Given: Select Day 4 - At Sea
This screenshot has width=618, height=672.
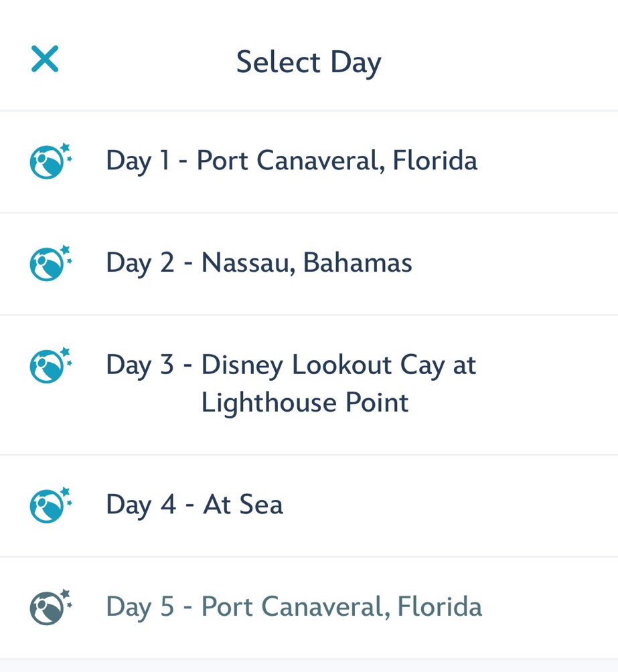Looking at the screenshot, I should point(194,505).
